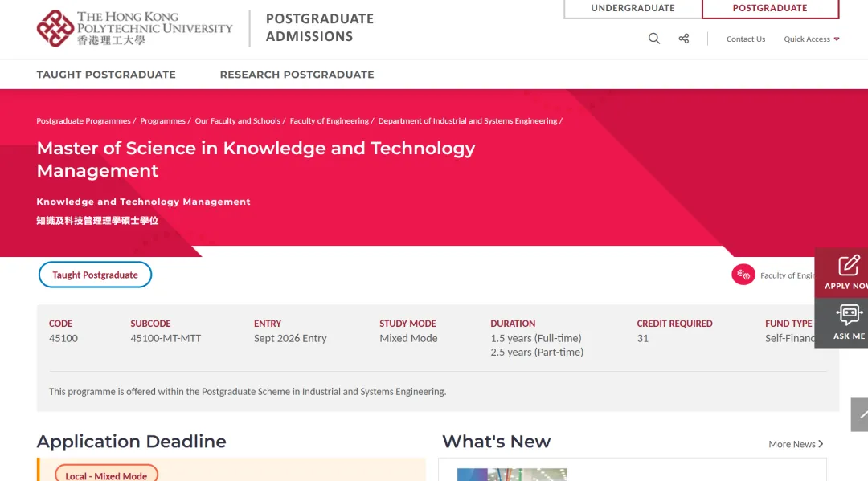Click the scroll-to-top arrow button
Screen dimensions: 868x481
861,414
